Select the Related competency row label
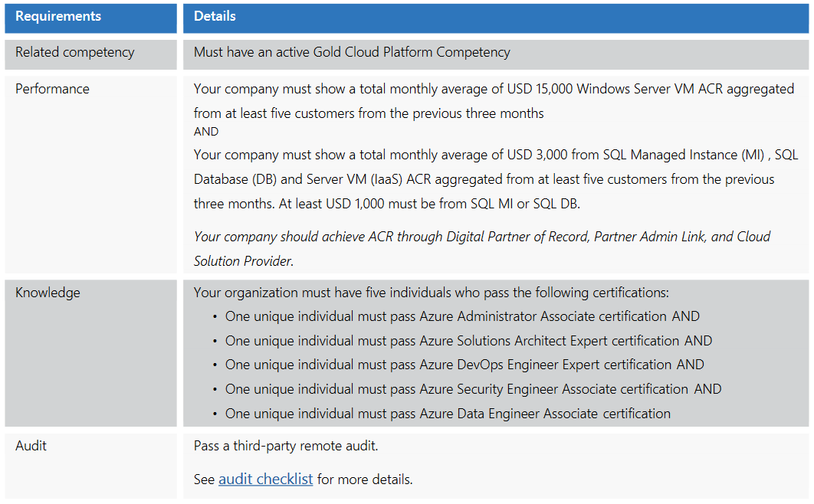This screenshot has height=504, width=814. (74, 52)
